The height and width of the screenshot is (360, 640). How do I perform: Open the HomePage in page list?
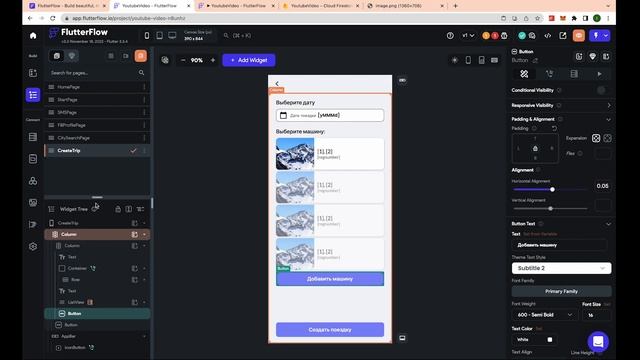(x=97, y=87)
